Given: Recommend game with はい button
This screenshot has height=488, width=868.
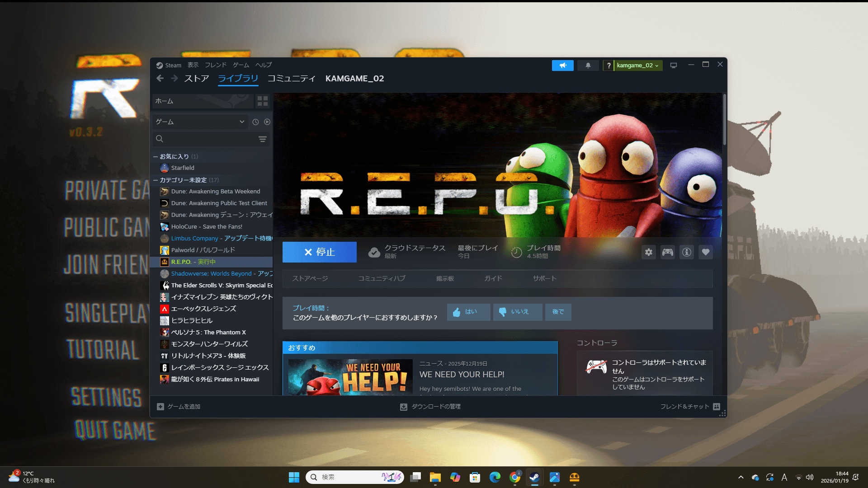Looking at the screenshot, I should (x=468, y=312).
